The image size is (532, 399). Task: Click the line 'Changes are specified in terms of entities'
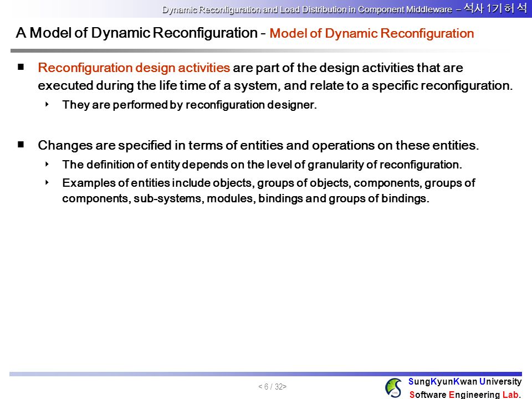(x=258, y=145)
